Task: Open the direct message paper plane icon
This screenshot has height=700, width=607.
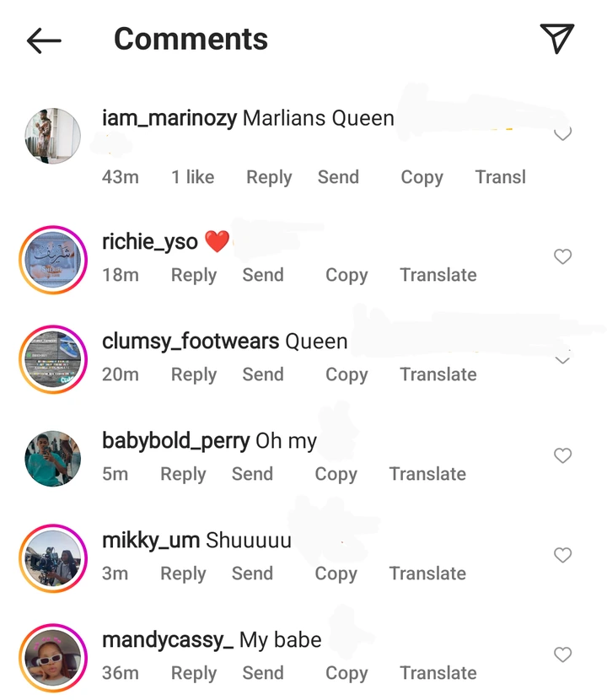Action: 557,39
